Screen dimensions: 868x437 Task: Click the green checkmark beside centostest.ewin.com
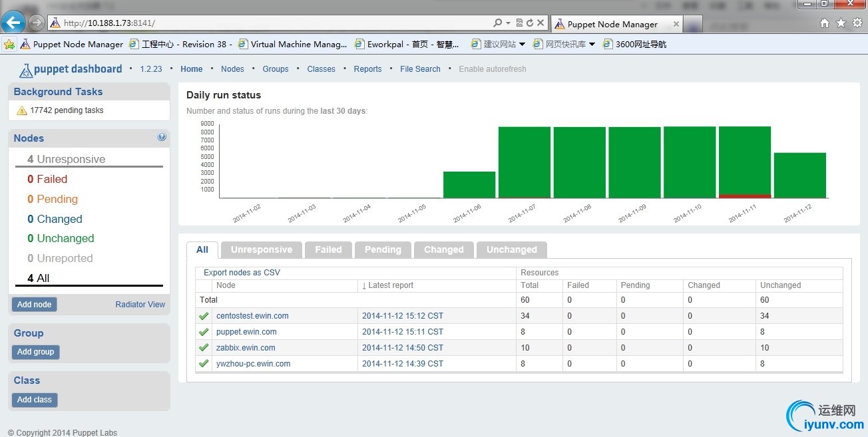coord(204,316)
